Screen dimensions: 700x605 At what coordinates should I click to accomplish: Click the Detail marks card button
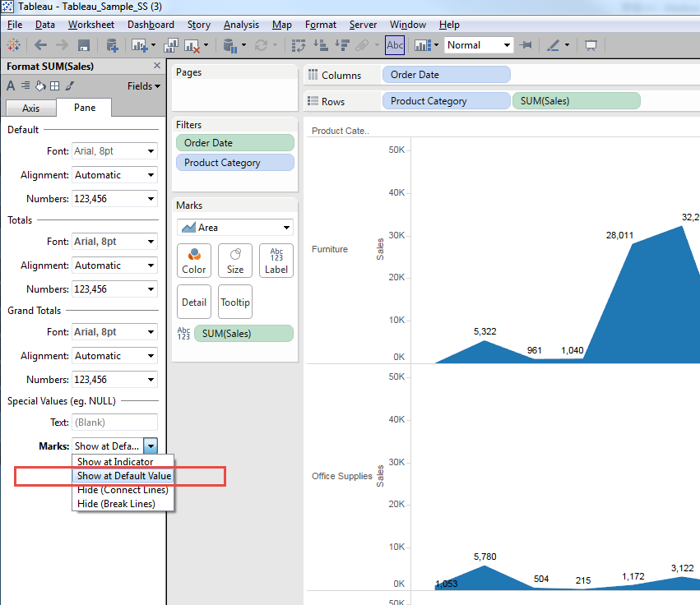(x=194, y=302)
